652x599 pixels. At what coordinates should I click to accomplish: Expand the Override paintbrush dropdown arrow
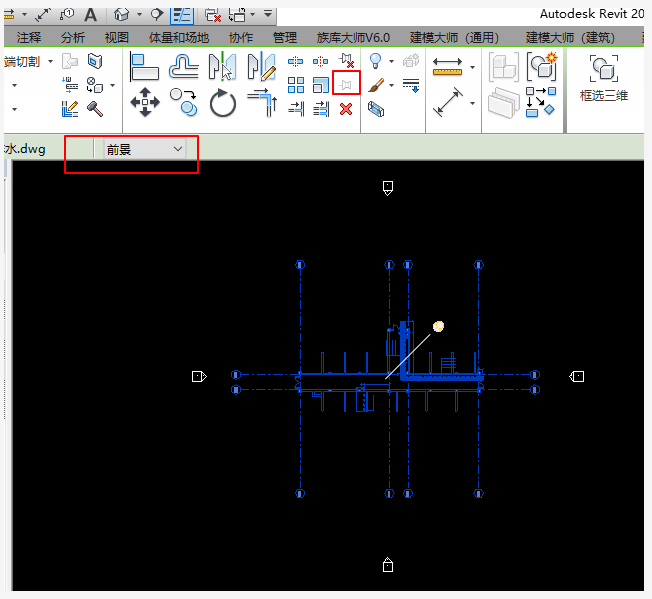[x=391, y=85]
